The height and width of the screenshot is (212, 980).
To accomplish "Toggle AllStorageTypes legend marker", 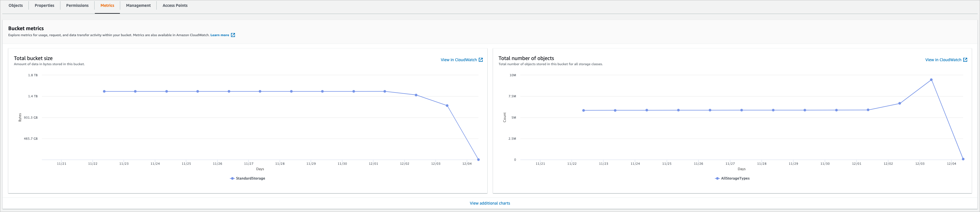I will tap(717, 179).
